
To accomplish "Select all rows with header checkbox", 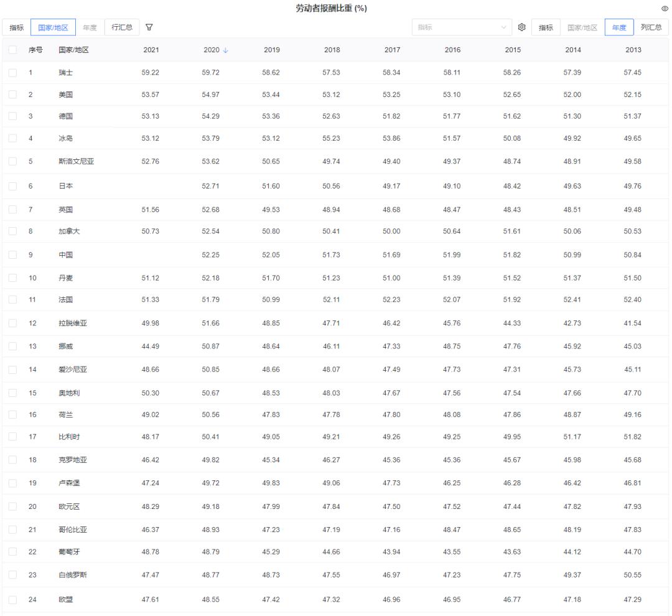I will click(x=12, y=50).
